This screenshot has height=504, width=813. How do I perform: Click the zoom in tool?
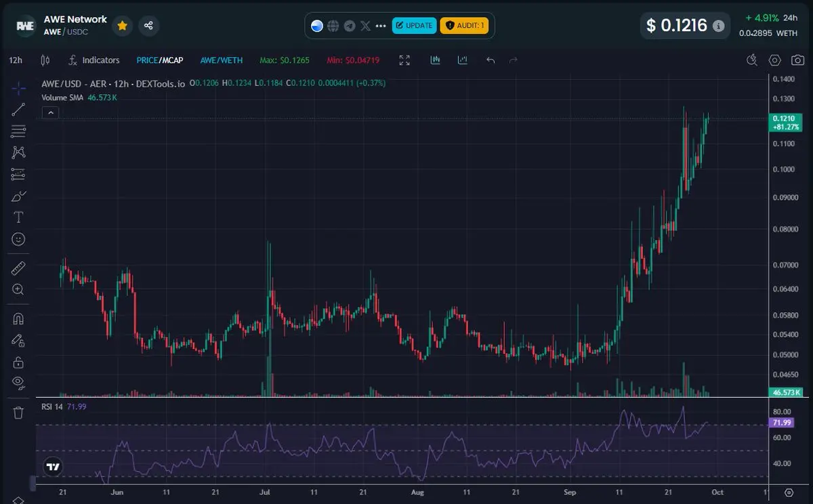[x=18, y=289]
